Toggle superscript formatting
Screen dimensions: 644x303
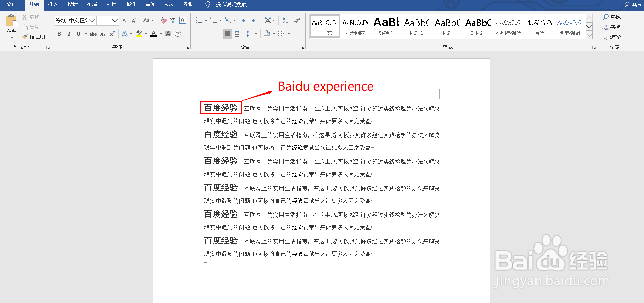click(112, 34)
